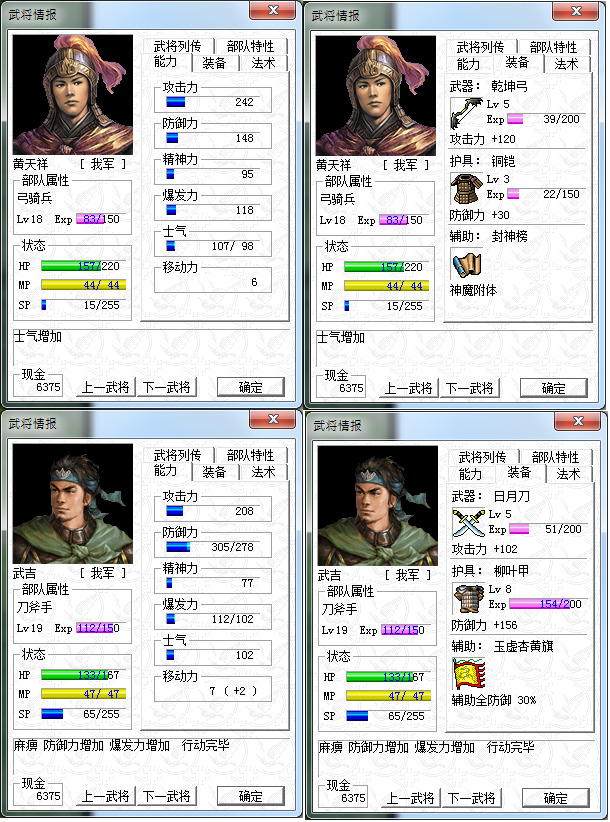The width and height of the screenshot is (610, 822).
Task: Click 上一武将 button in top-right window
Action: [x=409, y=388]
